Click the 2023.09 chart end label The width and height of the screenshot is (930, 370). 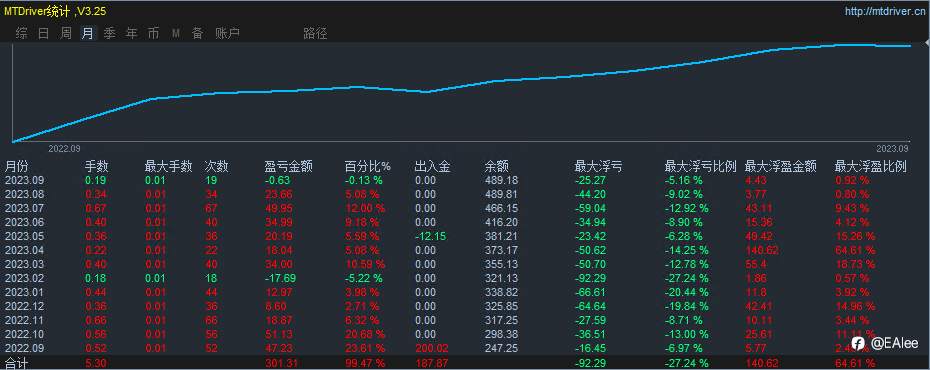click(x=892, y=148)
